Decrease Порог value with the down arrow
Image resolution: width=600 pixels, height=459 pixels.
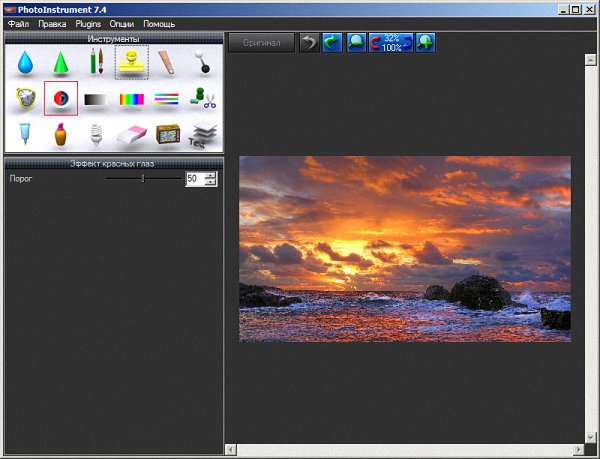tap(210, 182)
